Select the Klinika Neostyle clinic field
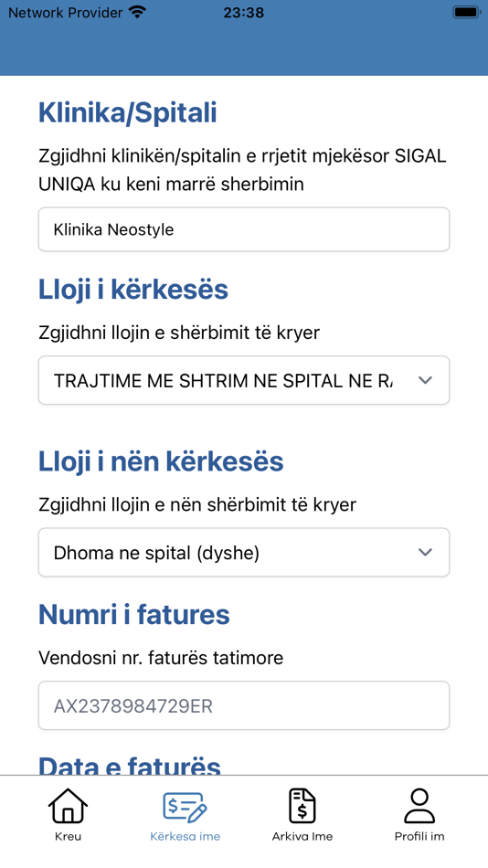488x868 pixels. point(244,229)
